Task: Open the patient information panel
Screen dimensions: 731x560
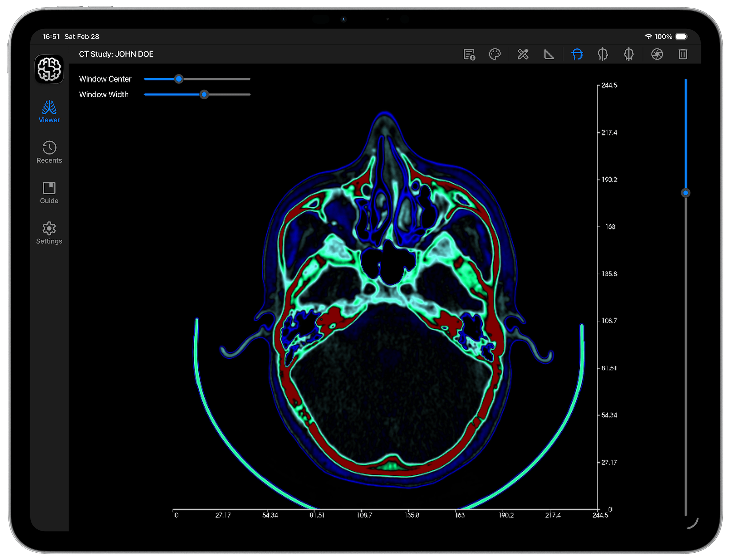Action: (470, 54)
